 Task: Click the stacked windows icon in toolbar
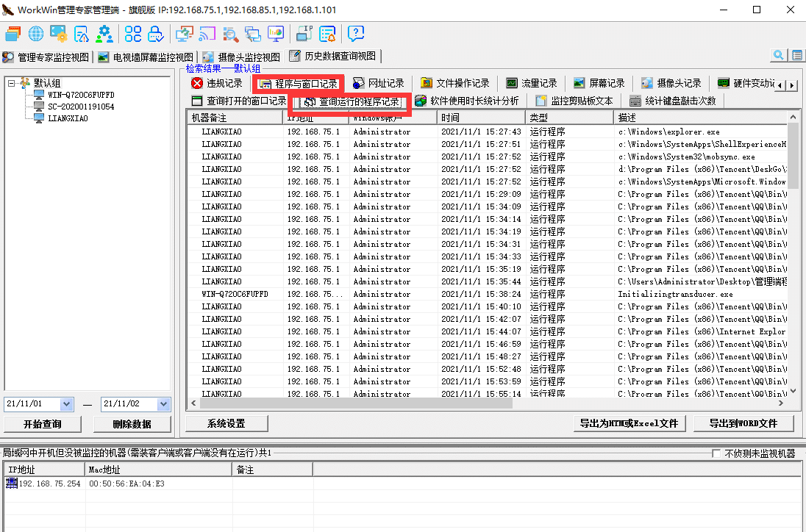click(x=13, y=34)
